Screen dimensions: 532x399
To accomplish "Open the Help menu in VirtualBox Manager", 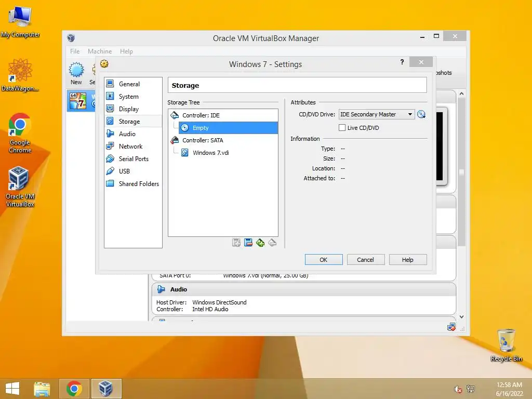I will pos(126,51).
